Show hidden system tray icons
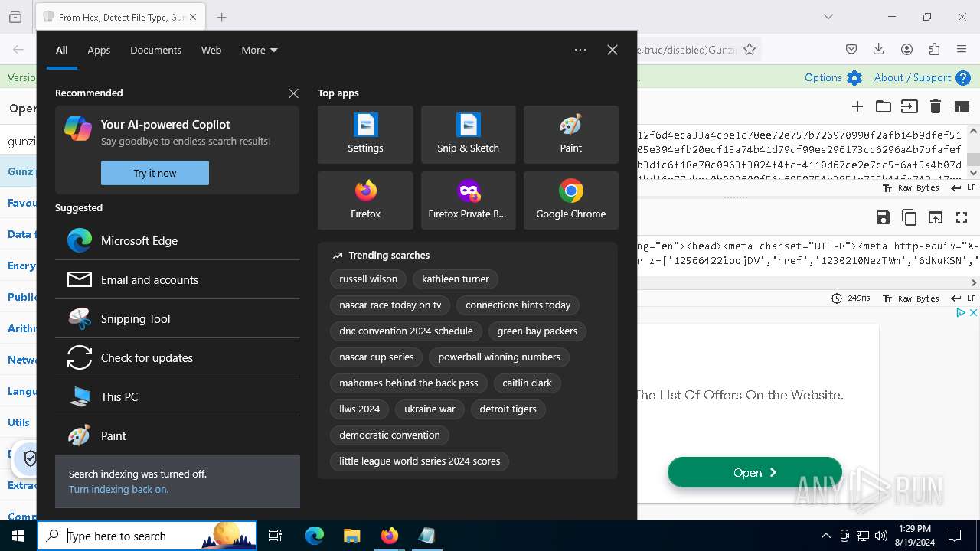 [825, 536]
